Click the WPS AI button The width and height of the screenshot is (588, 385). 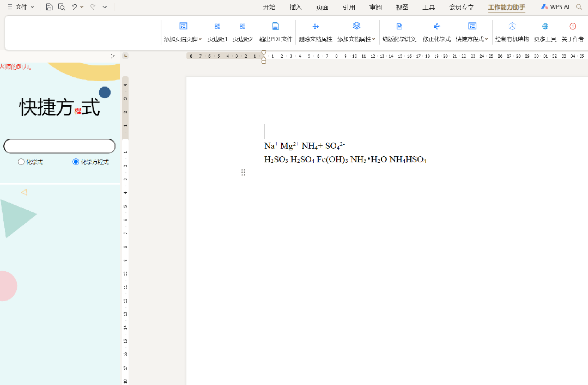pyautogui.click(x=555, y=7)
